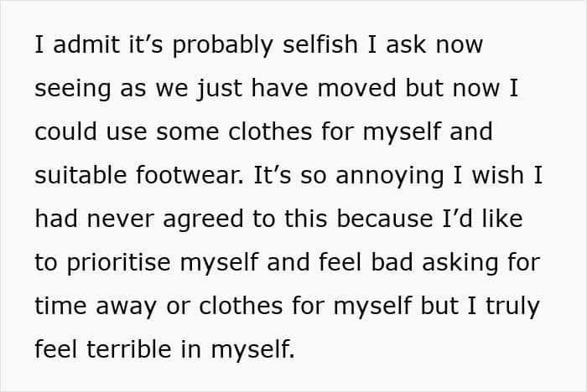Screen dimensions: 587x392
Task: Click the word "truly"
Action: pyautogui.click(x=508, y=306)
